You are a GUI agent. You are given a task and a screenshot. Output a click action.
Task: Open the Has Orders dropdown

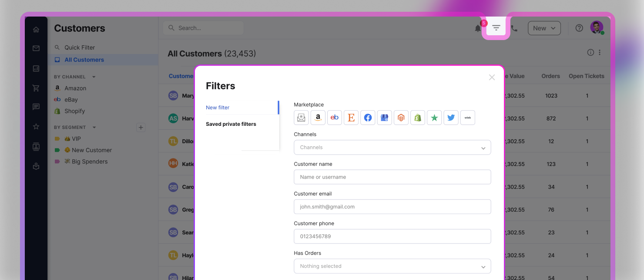392,266
